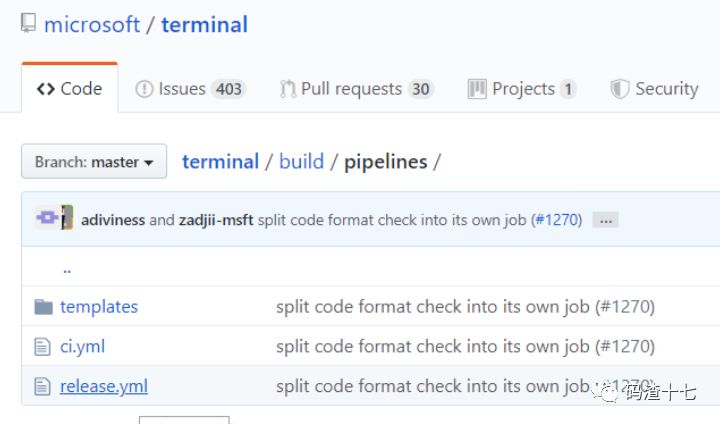Open the release.yml file
The image size is (720, 424).
pyautogui.click(x=104, y=386)
